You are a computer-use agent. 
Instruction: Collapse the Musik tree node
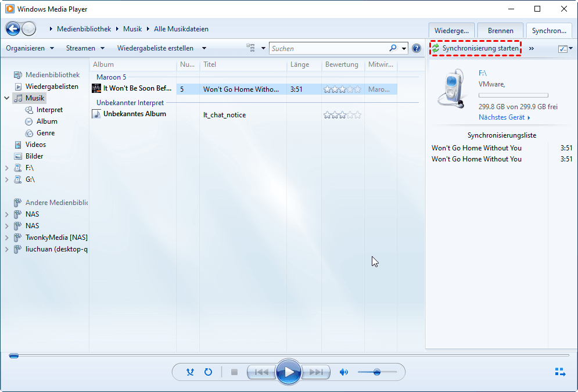click(6, 98)
